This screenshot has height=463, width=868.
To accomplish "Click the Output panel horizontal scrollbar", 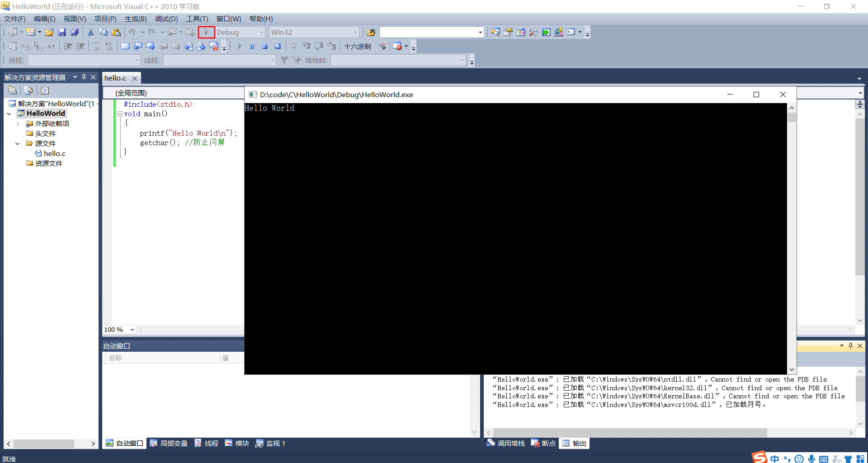I will [630, 433].
